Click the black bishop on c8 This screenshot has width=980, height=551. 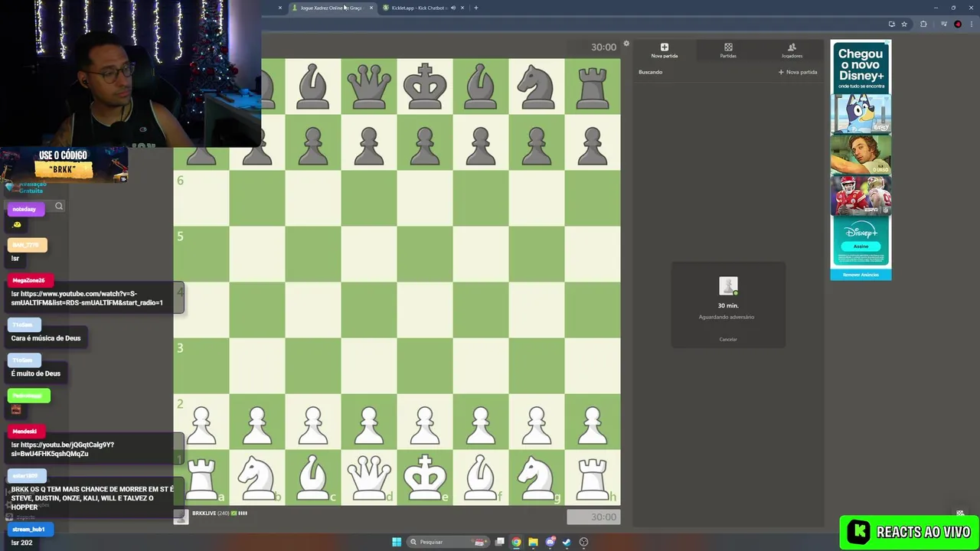pos(313,86)
